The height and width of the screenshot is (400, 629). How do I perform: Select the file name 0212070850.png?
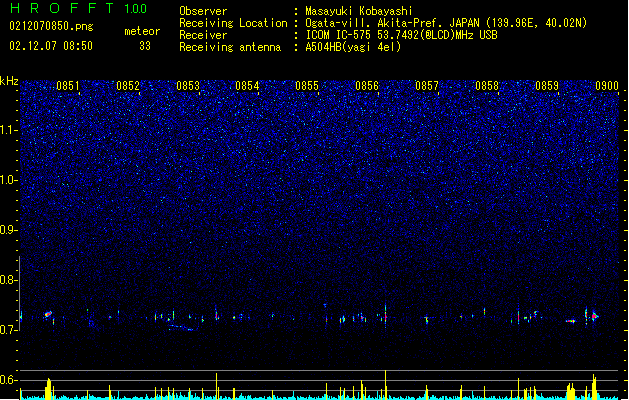[x=51, y=26]
